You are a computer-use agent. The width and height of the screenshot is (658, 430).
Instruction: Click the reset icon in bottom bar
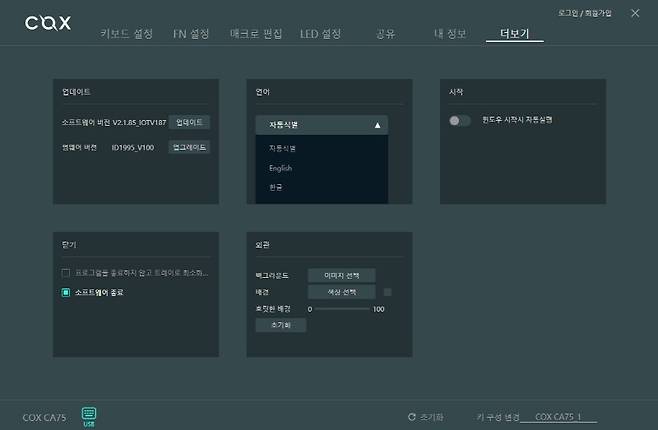coord(411,417)
